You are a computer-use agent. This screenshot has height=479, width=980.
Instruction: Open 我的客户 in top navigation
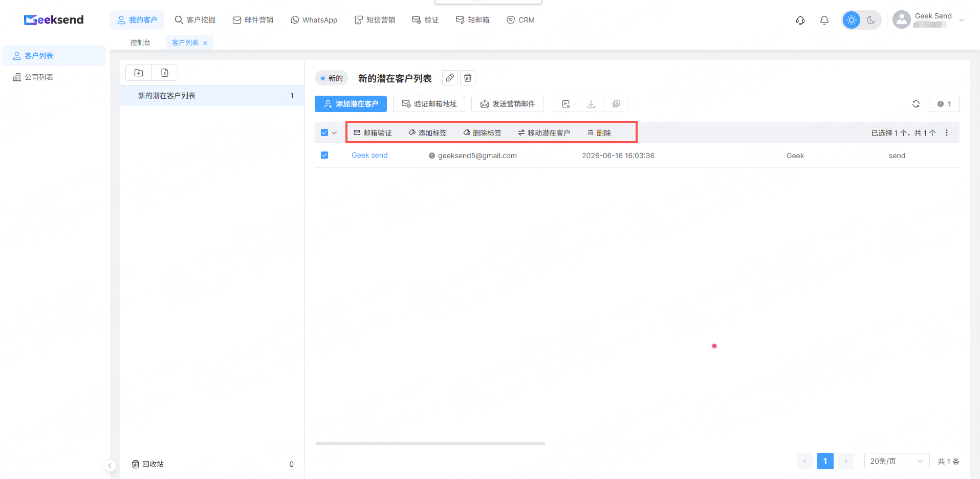click(137, 20)
